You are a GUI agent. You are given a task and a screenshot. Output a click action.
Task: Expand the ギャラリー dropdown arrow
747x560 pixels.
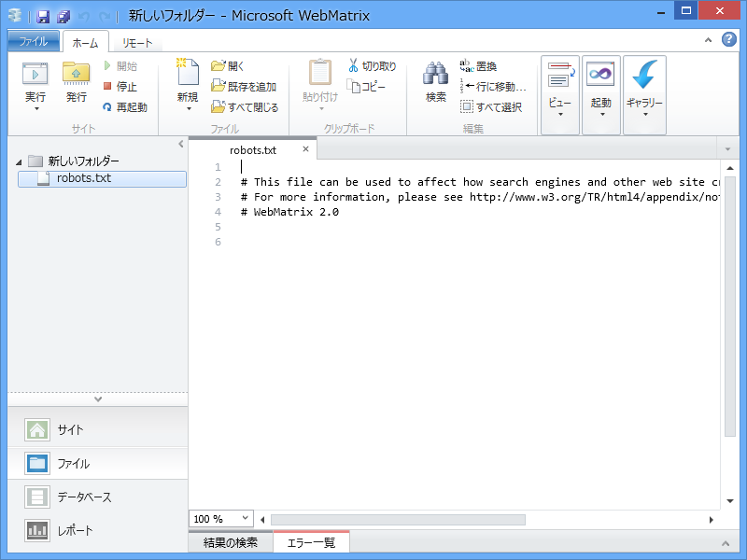click(x=645, y=114)
